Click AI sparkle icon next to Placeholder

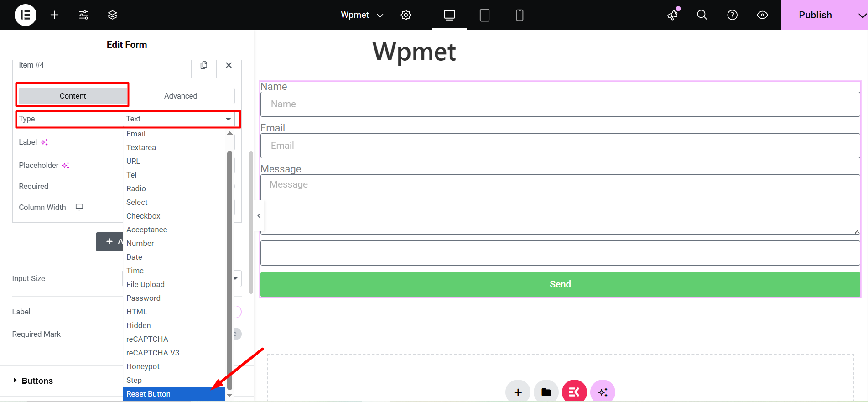coord(66,165)
